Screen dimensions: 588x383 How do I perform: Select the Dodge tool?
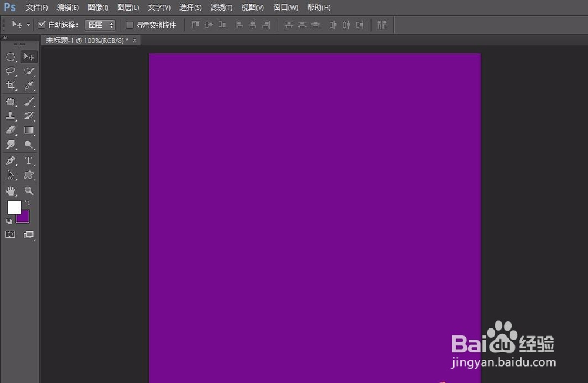click(x=29, y=145)
